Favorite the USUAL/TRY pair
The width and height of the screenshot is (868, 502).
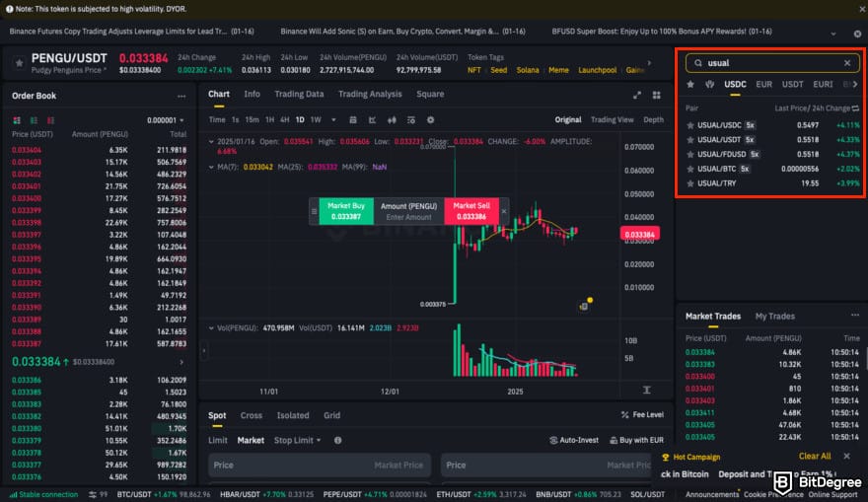[x=690, y=183]
